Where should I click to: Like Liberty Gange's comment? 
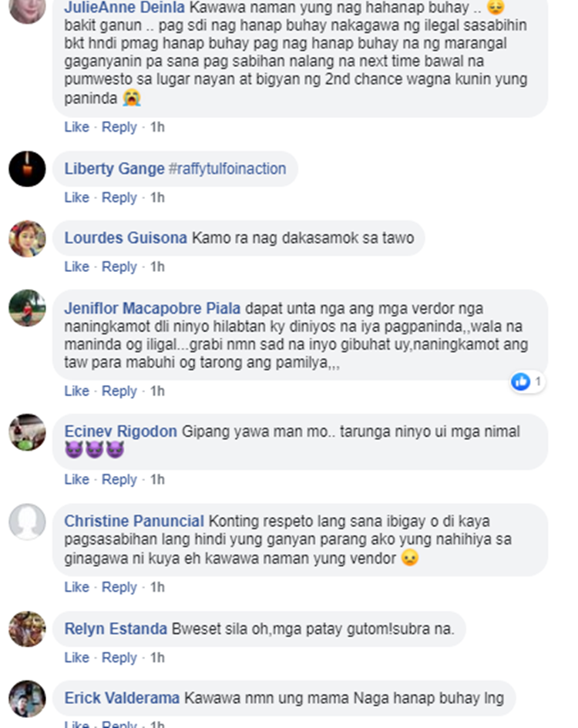[76, 197]
